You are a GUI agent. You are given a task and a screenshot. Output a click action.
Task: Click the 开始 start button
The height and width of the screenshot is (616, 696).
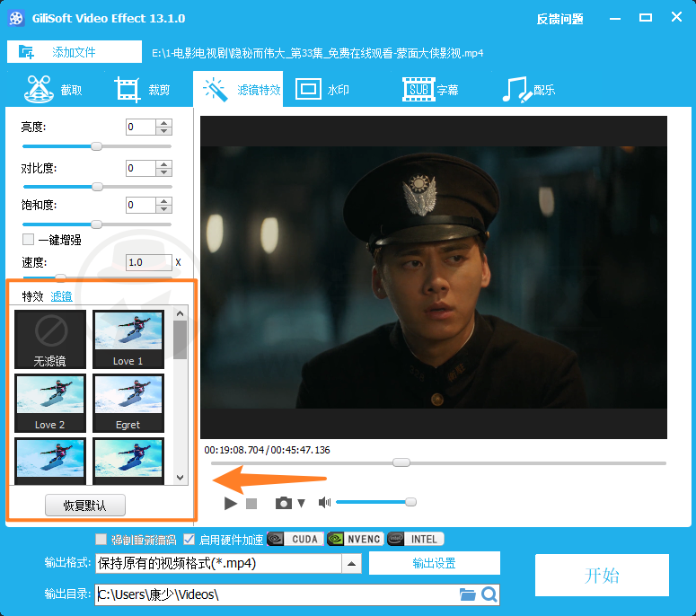[x=602, y=576]
